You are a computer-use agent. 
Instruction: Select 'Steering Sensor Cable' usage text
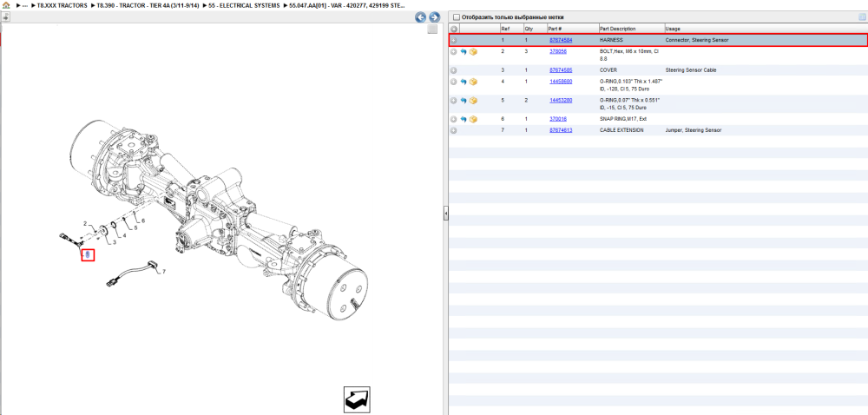point(690,70)
